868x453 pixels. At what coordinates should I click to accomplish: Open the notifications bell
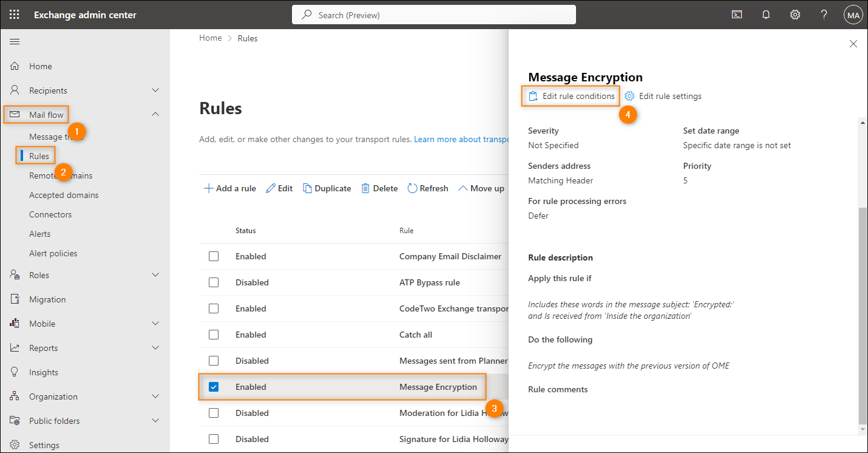[765, 14]
